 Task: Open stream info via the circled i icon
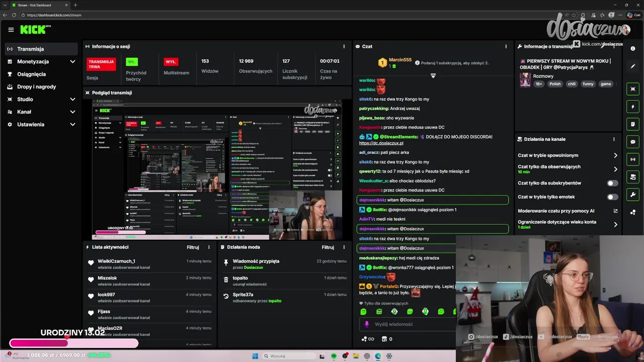633,49
